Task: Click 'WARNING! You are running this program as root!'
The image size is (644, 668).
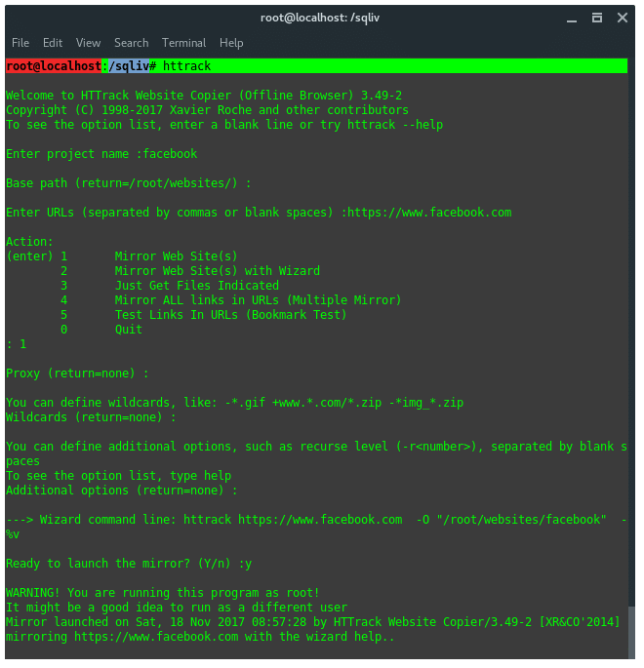Action: pyautogui.click(x=162, y=593)
